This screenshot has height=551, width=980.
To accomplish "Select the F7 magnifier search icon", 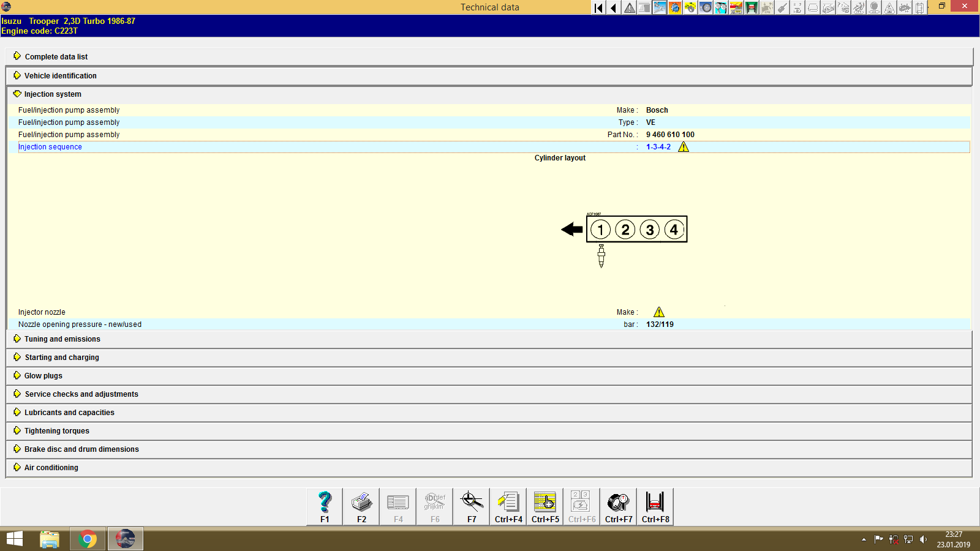I will (x=471, y=505).
